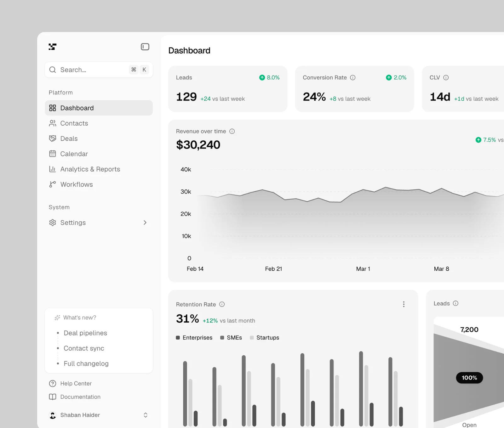Viewport: 504px width, 428px height.
Task: Click the Help Center question icon
Action: click(53, 383)
